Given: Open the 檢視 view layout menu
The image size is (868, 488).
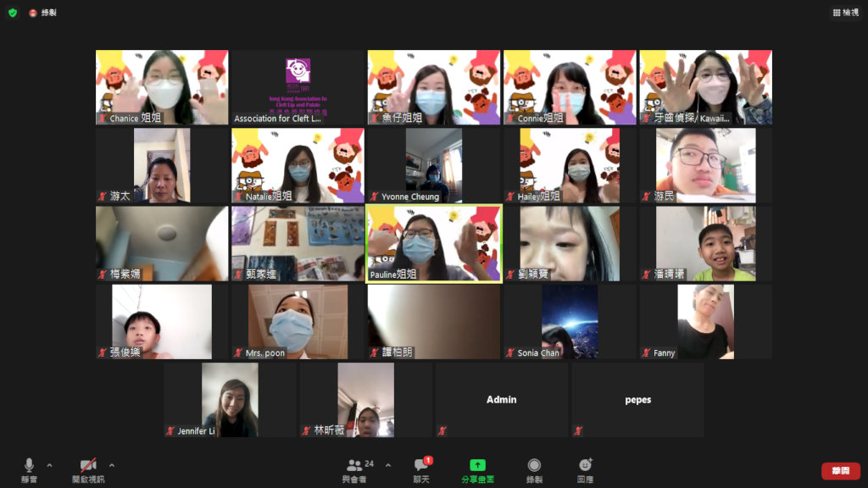Looking at the screenshot, I should [x=845, y=13].
